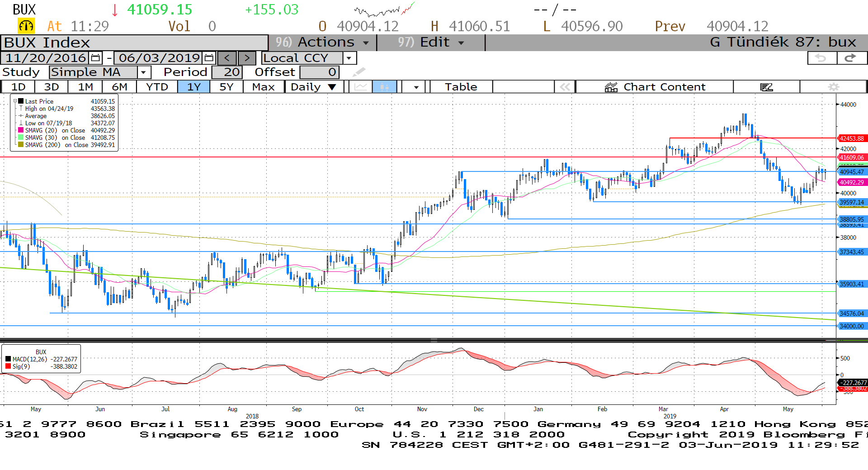Click the 34576.04 blue price label

click(x=852, y=313)
